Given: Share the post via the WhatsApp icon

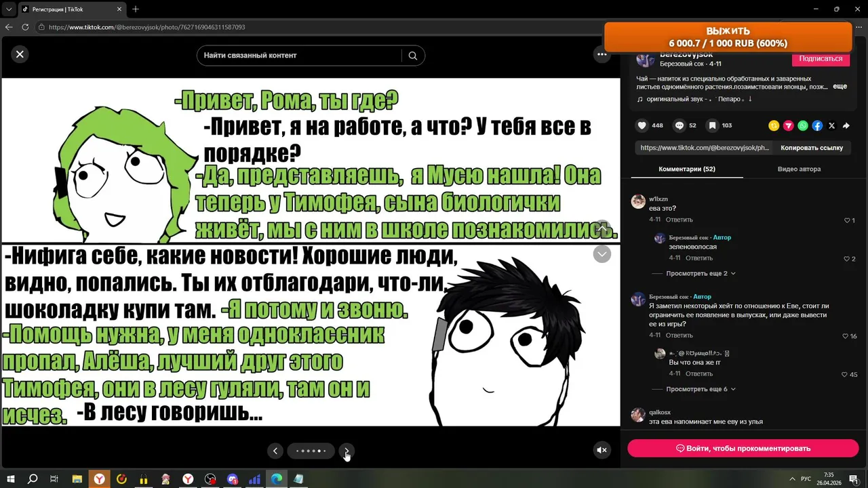Looking at the screenshot, I should point(803,125).
